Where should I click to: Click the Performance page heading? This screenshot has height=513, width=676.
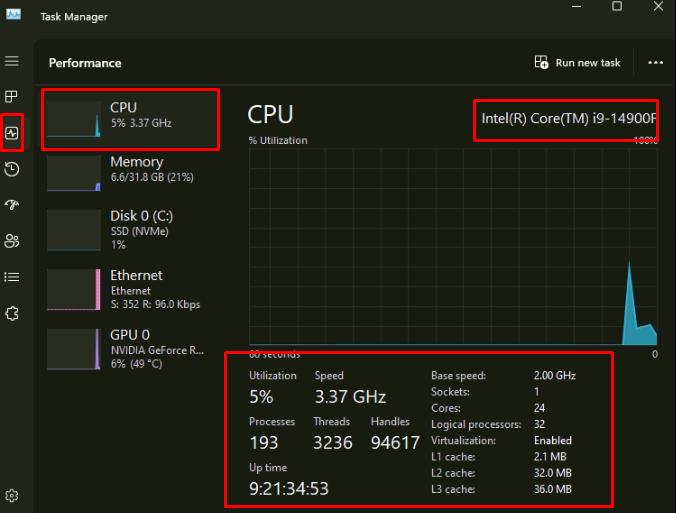click(x=85, y=63)
